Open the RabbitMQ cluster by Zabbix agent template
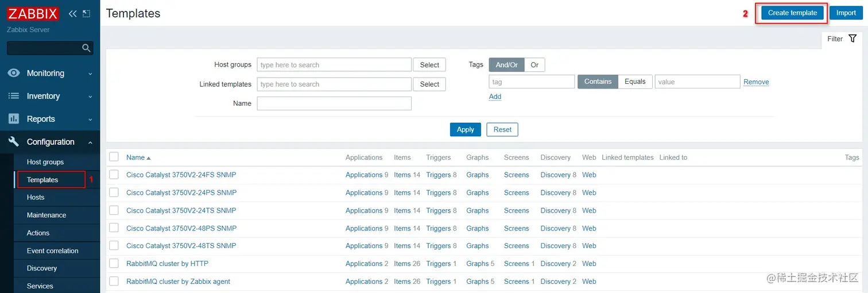Image resolution: width=868 pixels, height=293 pixels. coord(178,282)
